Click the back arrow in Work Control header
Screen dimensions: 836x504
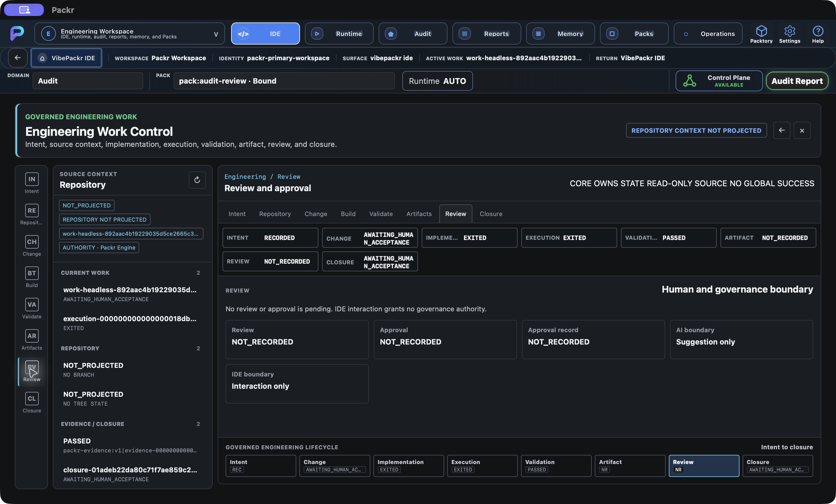(x=782, y=130)
